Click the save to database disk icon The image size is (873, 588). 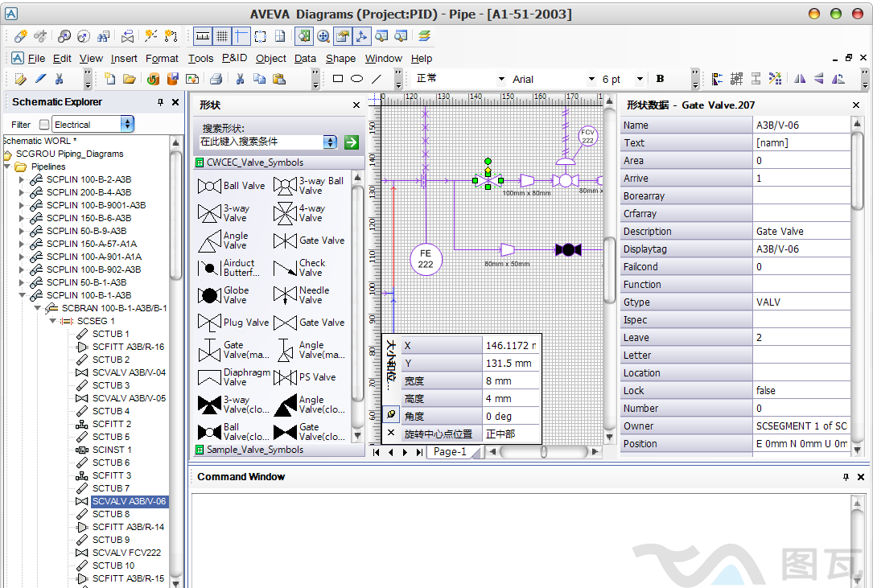point(173,79)
